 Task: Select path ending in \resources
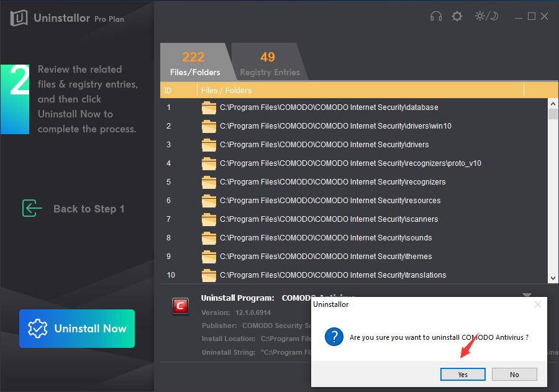330,201
